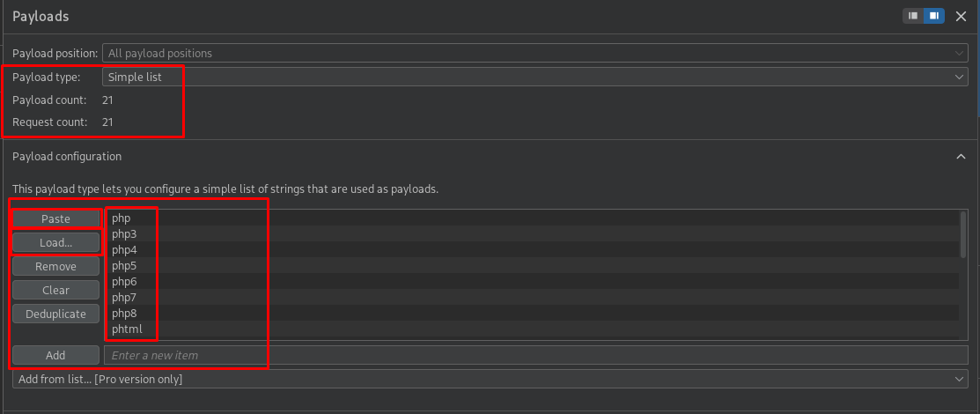Collapse the Payload configuration section
The width and height of the screenshot is (980, 414).
click(960, 156)
